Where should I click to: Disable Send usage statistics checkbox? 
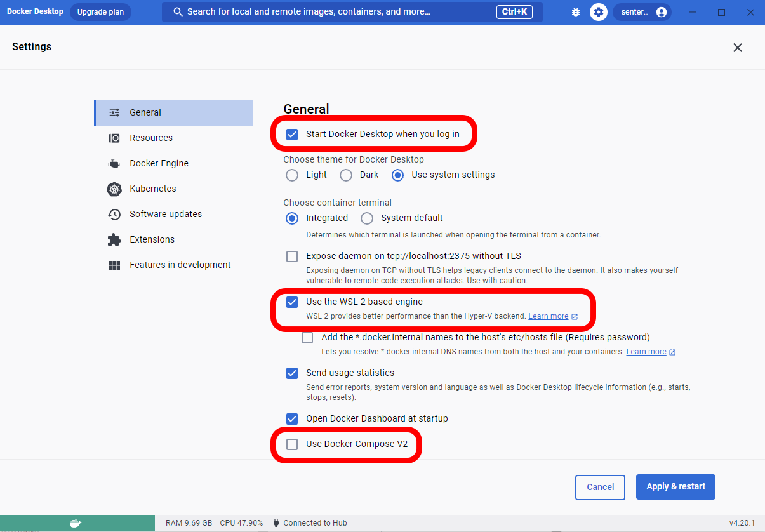click(x=292, y=373)
